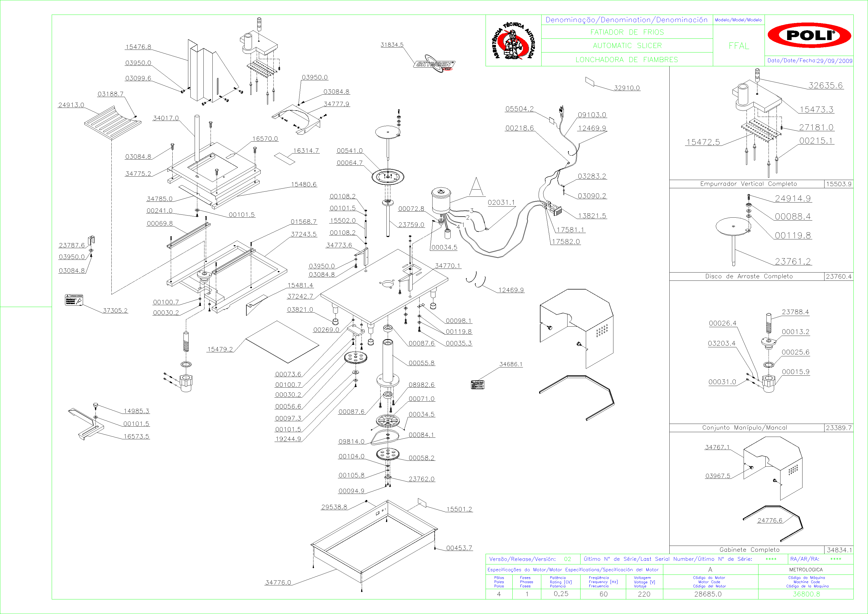
Task: Click the Gabinete Completo caption
Action: coord(750,550)
